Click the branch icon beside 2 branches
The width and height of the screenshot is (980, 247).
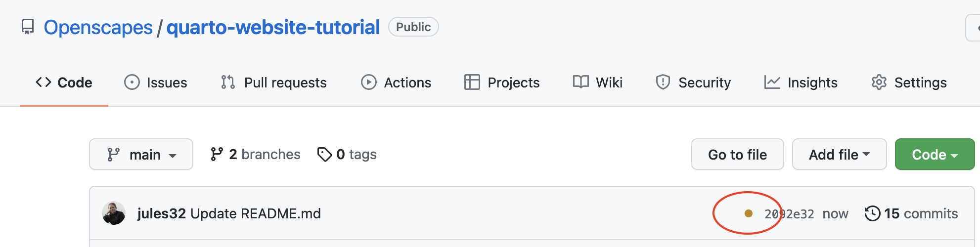coord(217,155)
